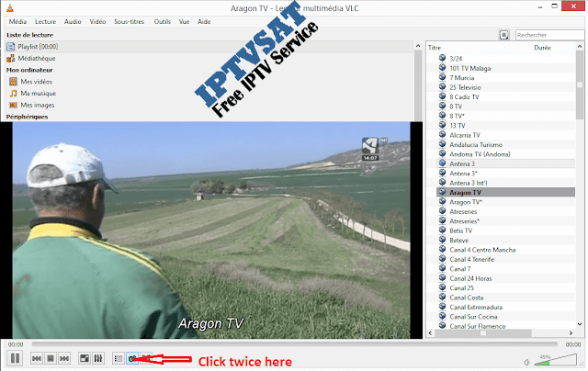Toggle the playlist view button

pyautogui.click(x=119, y=359)
